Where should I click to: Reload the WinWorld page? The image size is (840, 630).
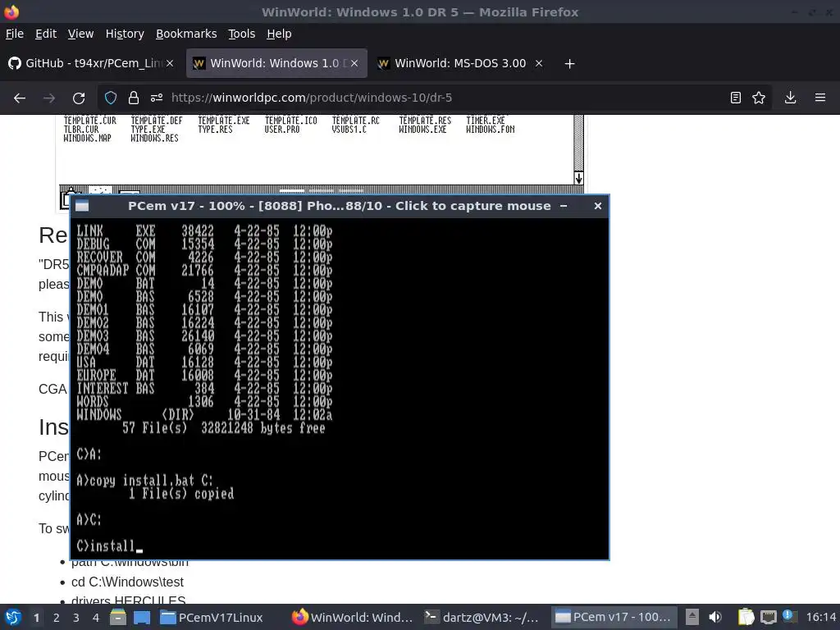79,98
